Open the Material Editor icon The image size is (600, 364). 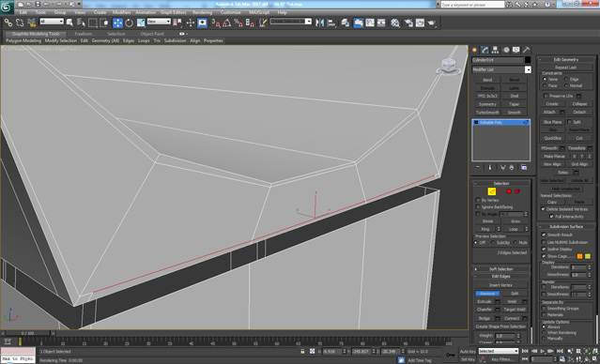395,23
